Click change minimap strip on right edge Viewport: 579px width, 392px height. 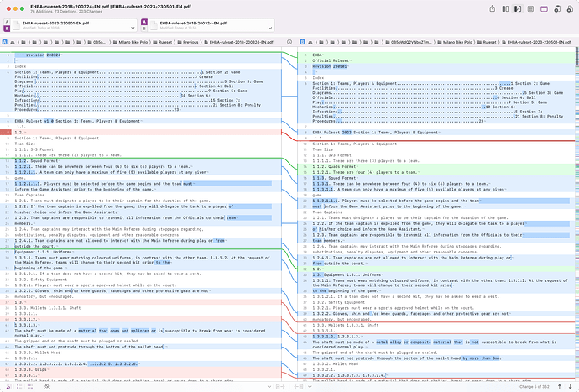click(x=577, y=214)
